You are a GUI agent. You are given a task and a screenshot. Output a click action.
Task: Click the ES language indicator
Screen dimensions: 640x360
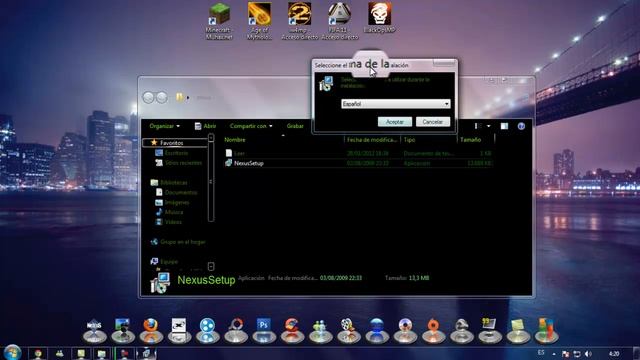tap(541, 352)
